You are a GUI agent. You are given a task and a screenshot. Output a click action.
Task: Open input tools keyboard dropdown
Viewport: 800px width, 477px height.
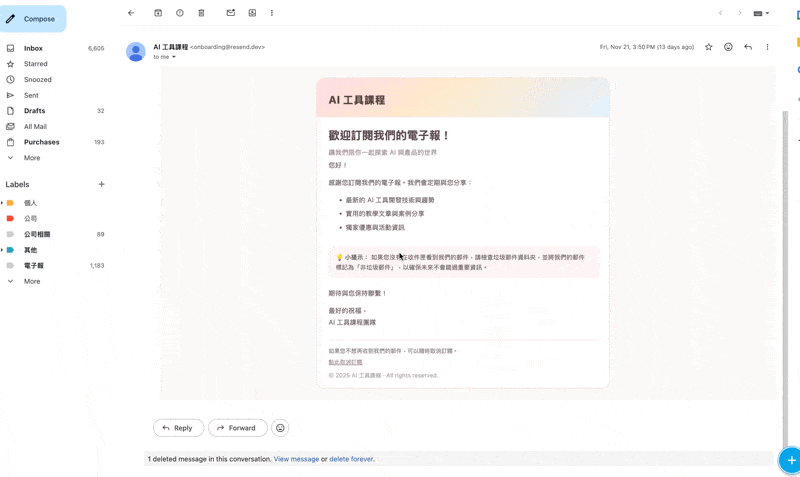click(x=761, y=13)
